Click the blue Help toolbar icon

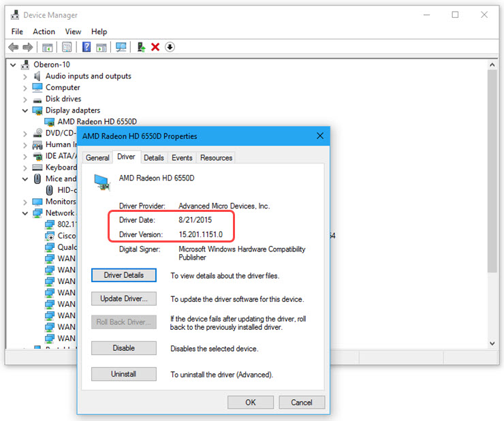click(x=86, y=47)
